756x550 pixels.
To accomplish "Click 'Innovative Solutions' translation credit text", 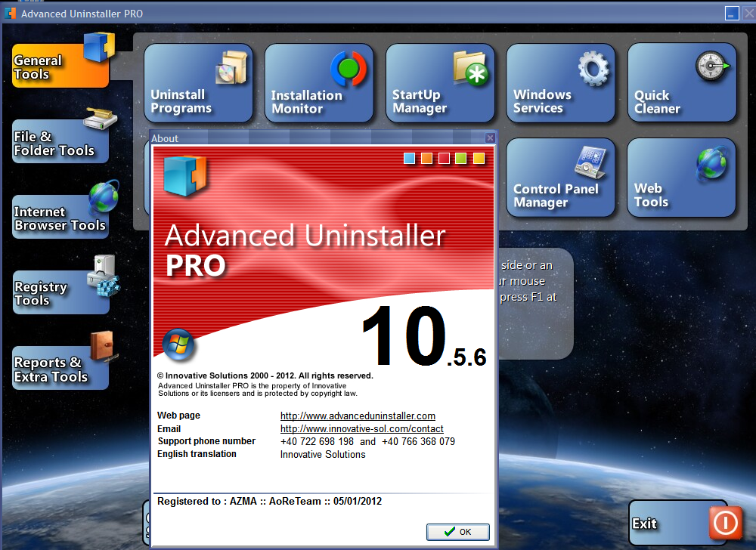I will [323, 454].
